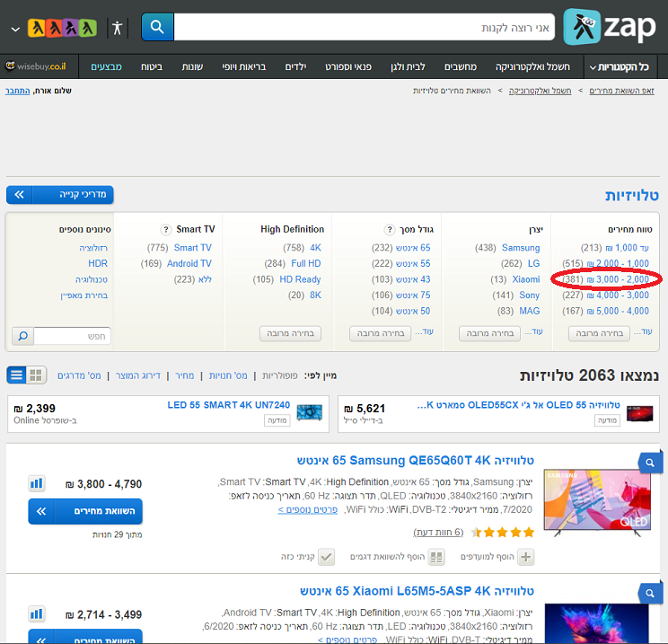Switch to list view layout icon
The image size is (668, 644).
pos(16,375)
